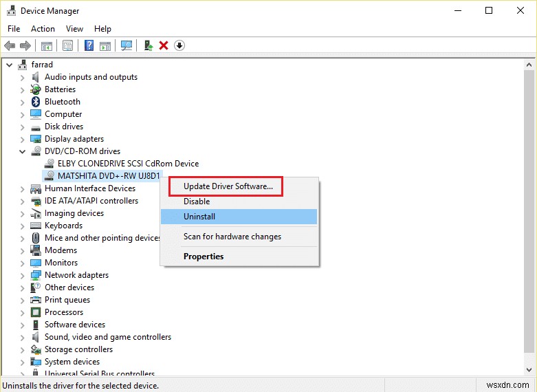This screenshot has height=392, width=537.
Task: Collapse the DVD/CD-ROM drives category
Action: [22, 151]
